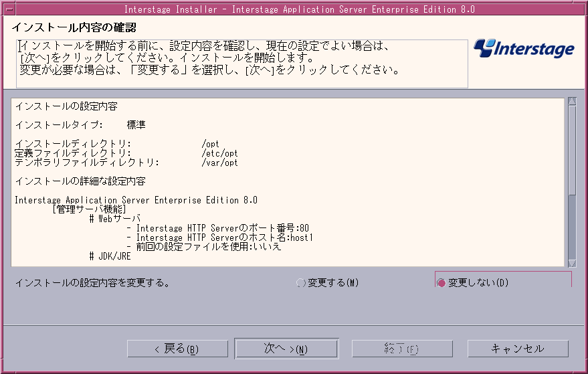This screenshot has width=588, height=374.
Task: Click the /etc/opt definition directory value
Action: click(x=219, y=153)
